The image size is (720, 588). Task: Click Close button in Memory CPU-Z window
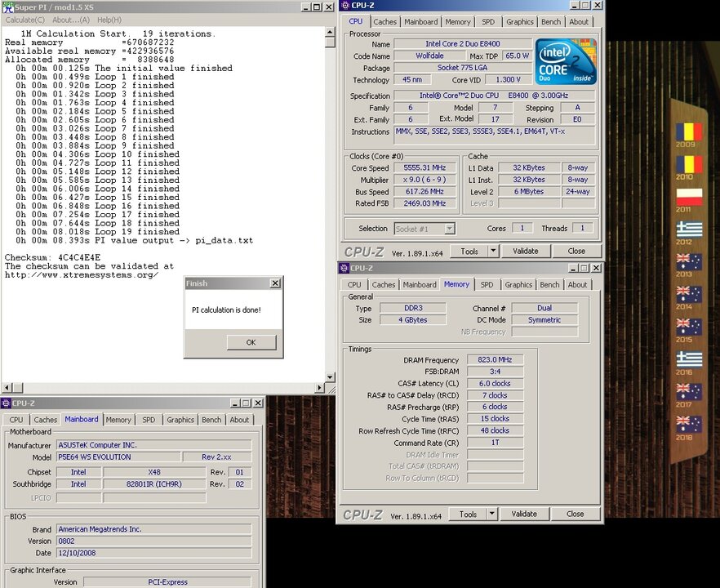pyautogui.click(x=575, y=514)
